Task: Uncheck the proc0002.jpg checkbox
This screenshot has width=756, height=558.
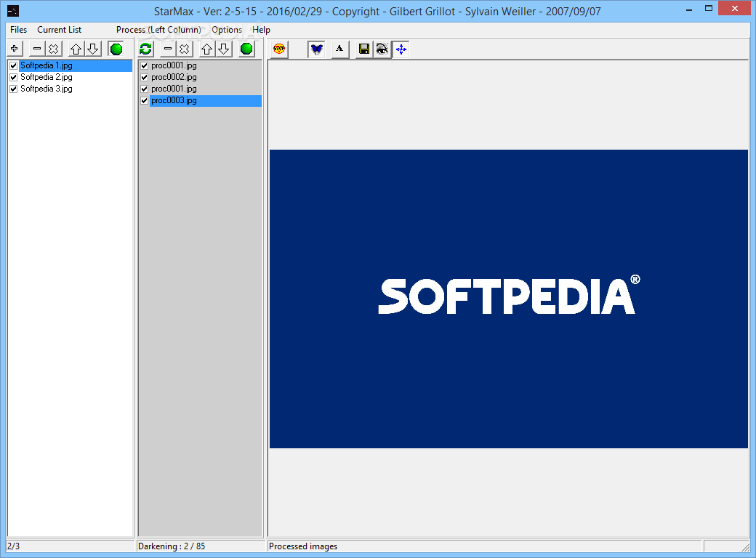Action: (144, 77)
